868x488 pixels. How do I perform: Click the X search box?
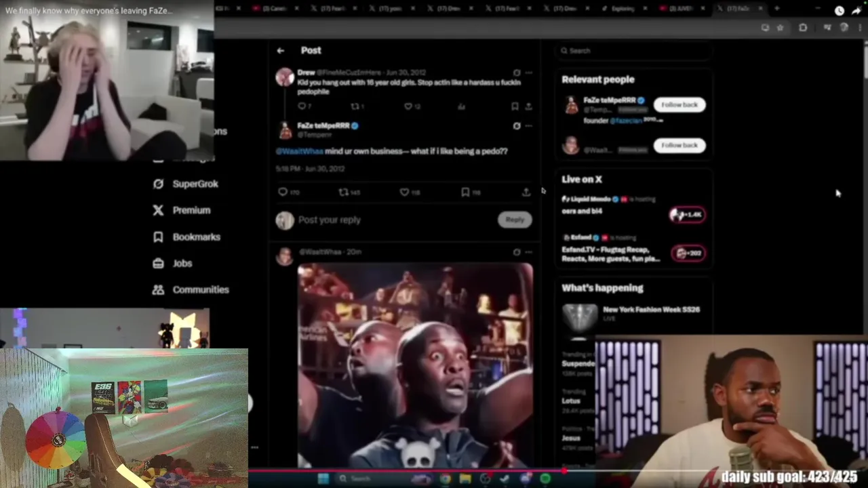point(634,50)
